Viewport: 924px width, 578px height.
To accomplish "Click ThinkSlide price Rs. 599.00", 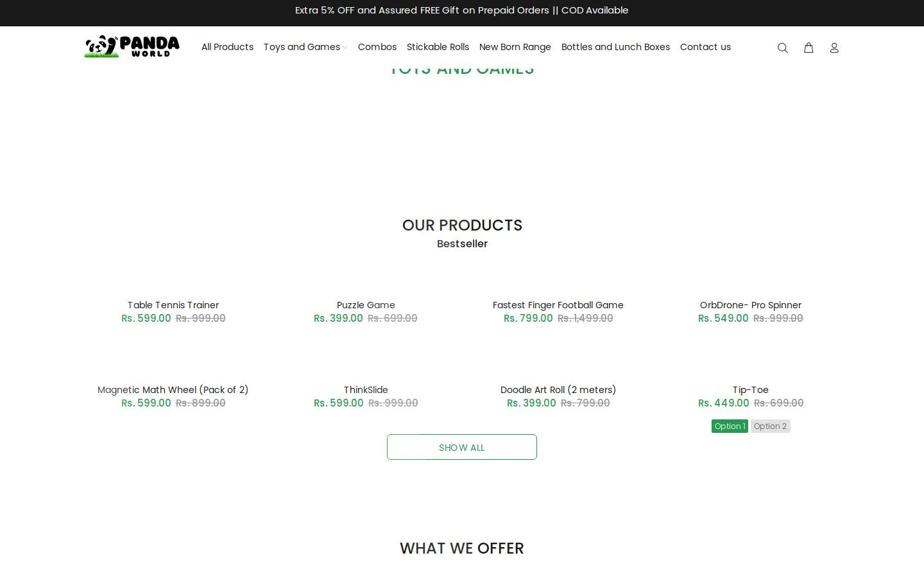I will point(339,403).
